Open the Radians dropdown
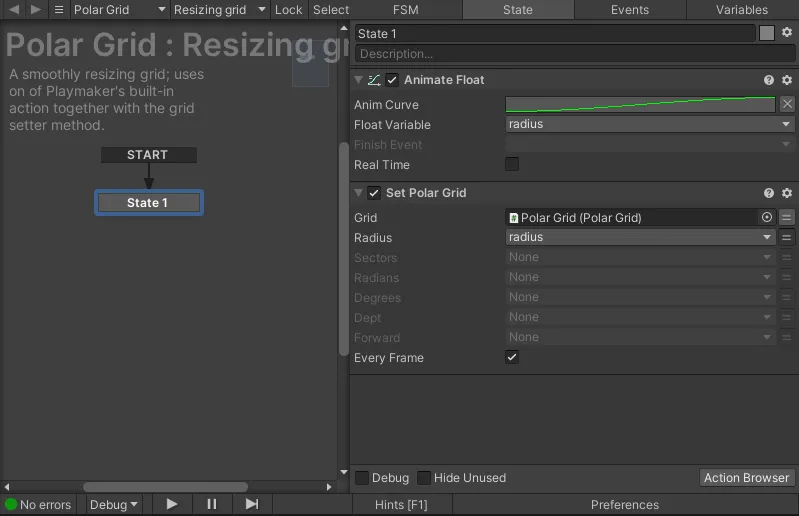The height and width of the screenshot is (516, 799). click(641, 277)
